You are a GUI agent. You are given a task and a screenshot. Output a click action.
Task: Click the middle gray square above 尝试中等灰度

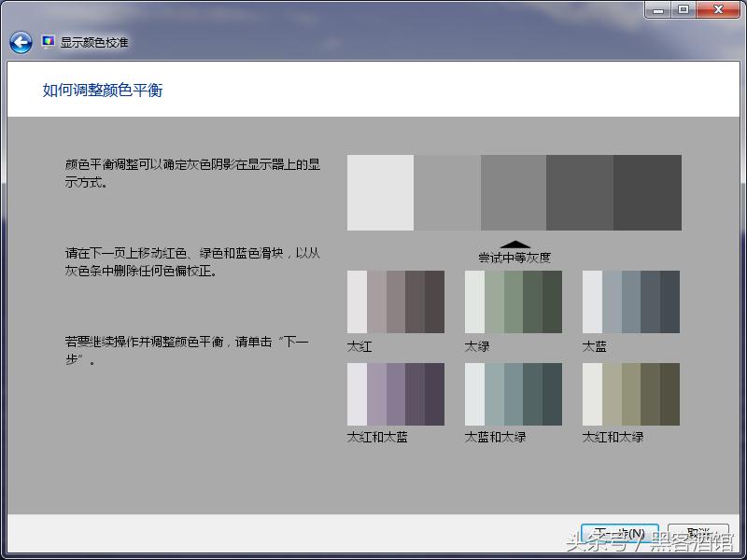pos(514,191)
